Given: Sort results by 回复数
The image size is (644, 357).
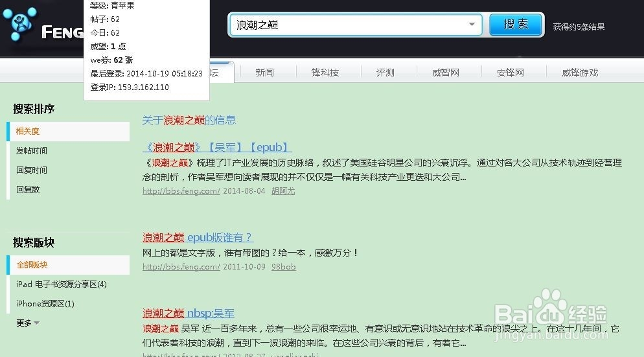Looking at the screenshot, I should [x=28, y=189].
